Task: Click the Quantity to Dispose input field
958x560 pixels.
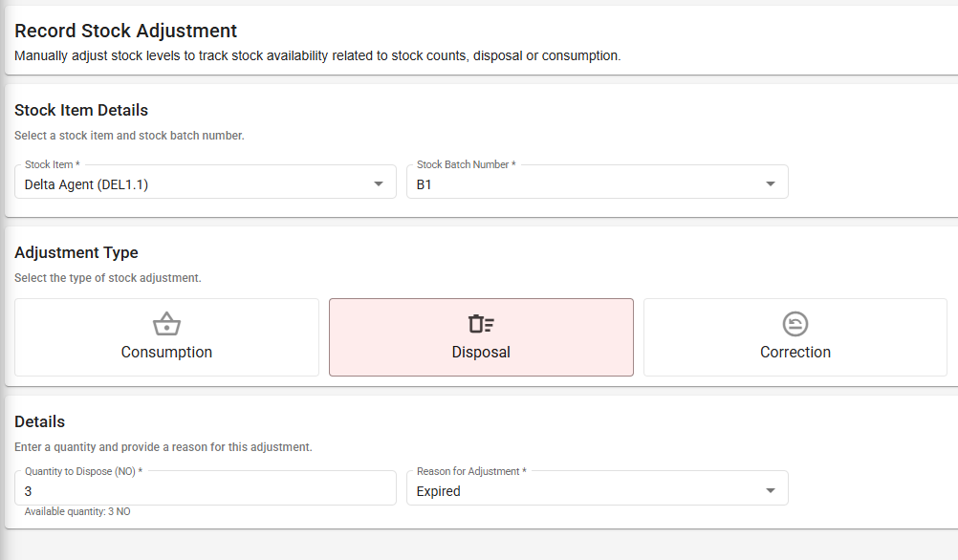Action: click(x=205, y=490)
